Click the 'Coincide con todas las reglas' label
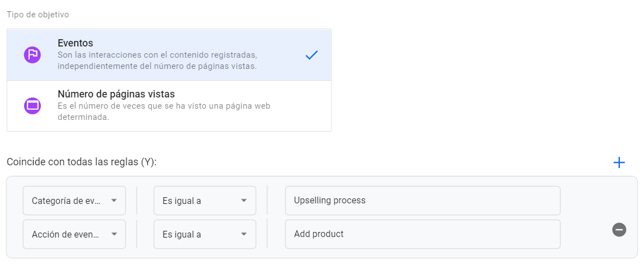Viewport: 644px width, 265px height. [82, 162]
